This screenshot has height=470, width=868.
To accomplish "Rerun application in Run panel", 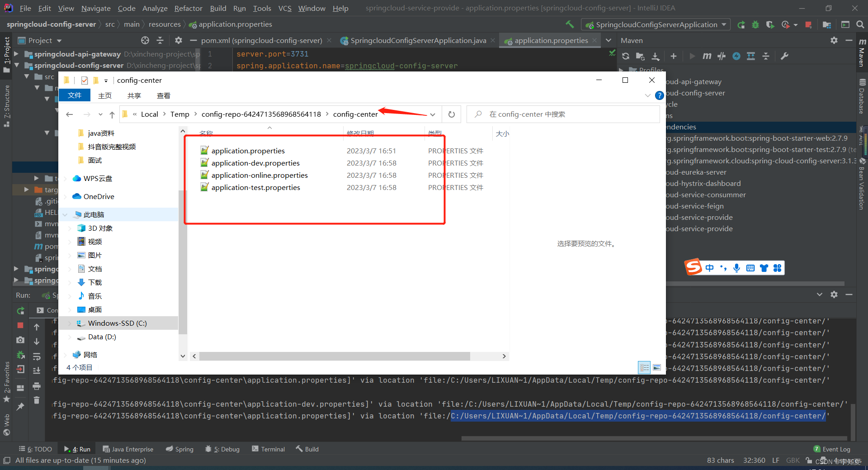I will 20,311.
